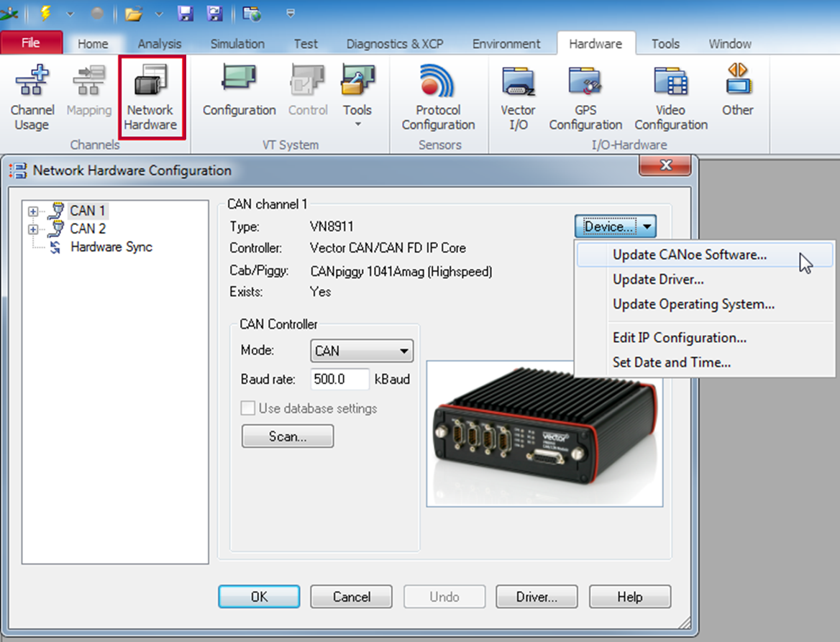The image size is (840, 642).
Task: Open the Mode dropdown showing CAN
Action: coord(361,351)
